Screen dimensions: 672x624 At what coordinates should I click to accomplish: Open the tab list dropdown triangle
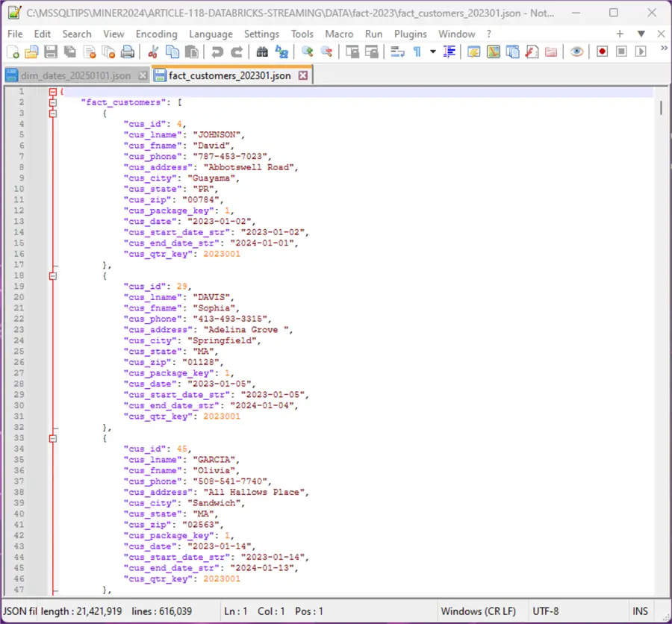[641, 34]
